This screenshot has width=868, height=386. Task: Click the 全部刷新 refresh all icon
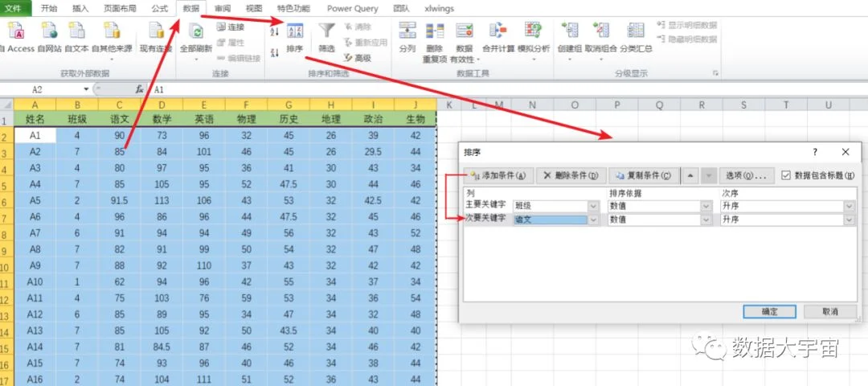[x=195, y=31]
